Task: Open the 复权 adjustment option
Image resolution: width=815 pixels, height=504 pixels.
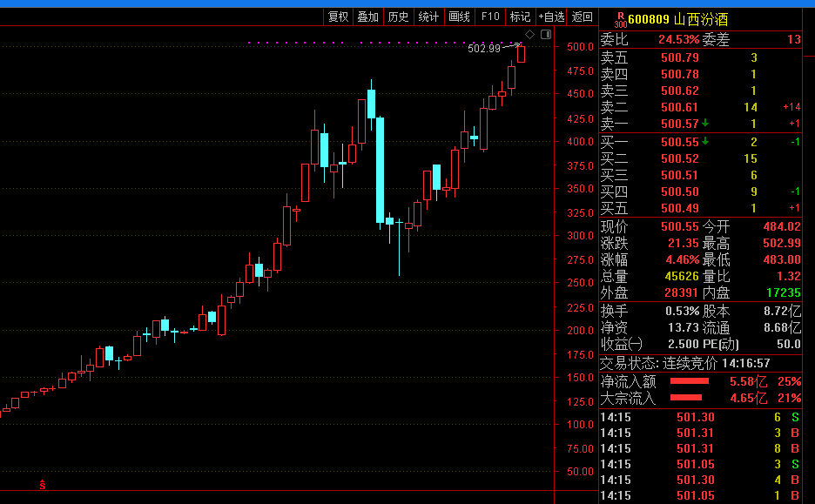Action: tap(339, 17)
